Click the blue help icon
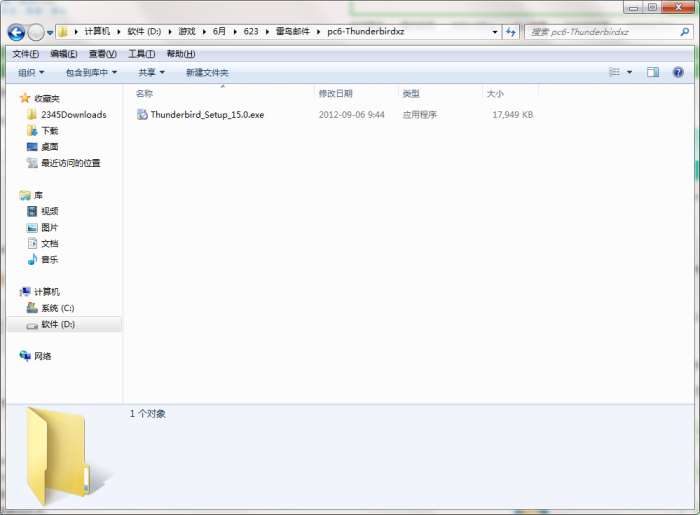This screenshot has width=700, height=515. (678, 72)
